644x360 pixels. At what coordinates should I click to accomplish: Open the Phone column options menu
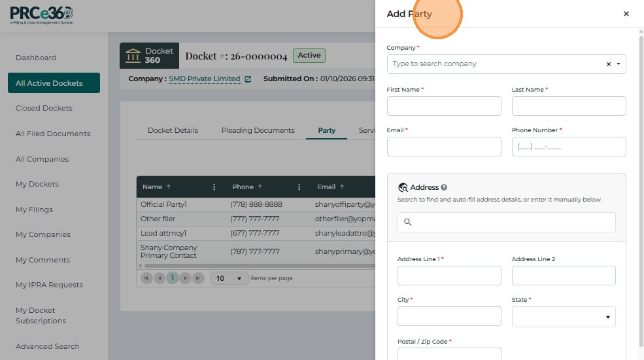click(x=299, y=187)
